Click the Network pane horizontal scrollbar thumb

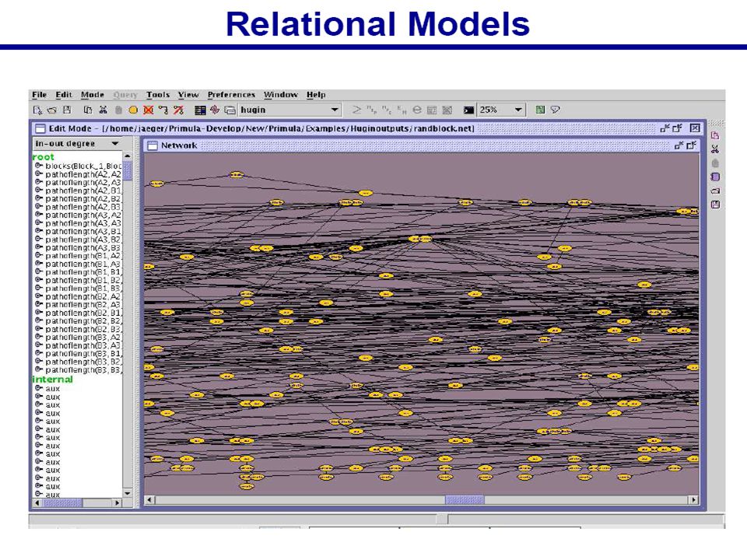(x=465, y=500)
